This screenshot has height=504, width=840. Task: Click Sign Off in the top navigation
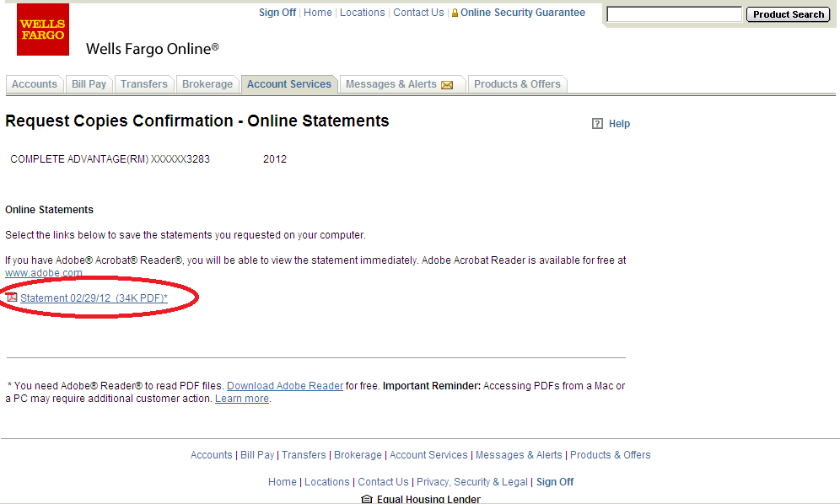point(277,13)
